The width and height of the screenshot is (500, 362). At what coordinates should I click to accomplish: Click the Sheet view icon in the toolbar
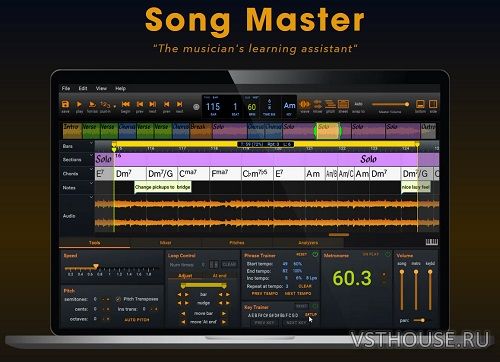pos(343,104)
